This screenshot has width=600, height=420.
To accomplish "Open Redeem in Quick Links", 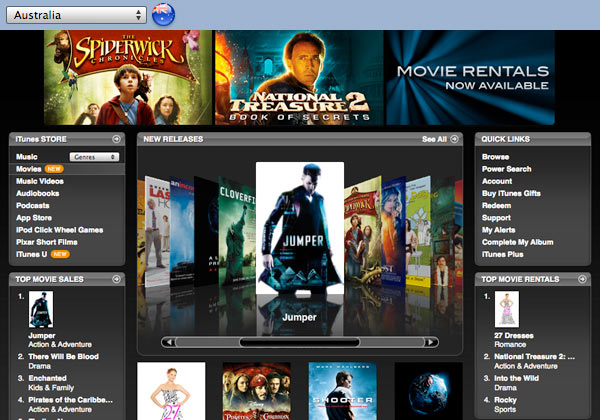I will coord(497,205).
